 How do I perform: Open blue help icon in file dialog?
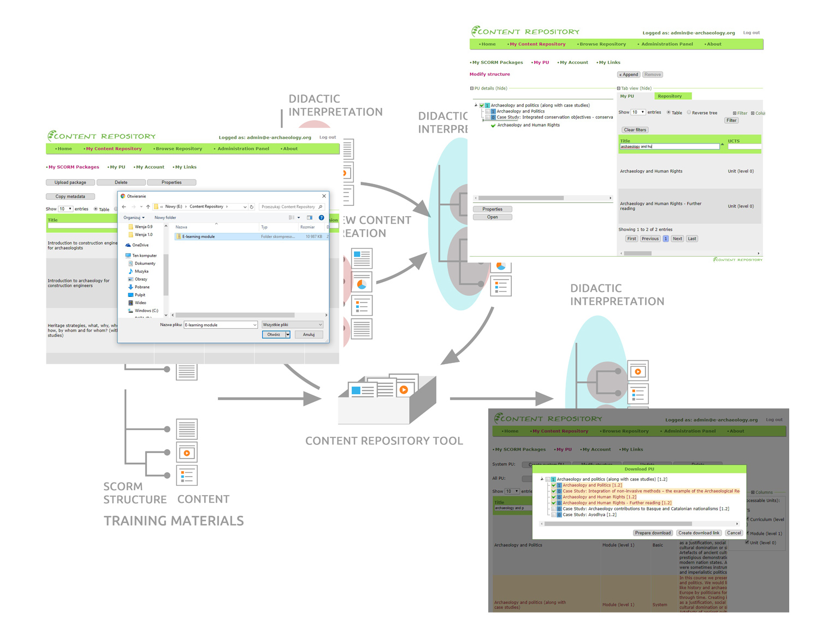[322, 218]
